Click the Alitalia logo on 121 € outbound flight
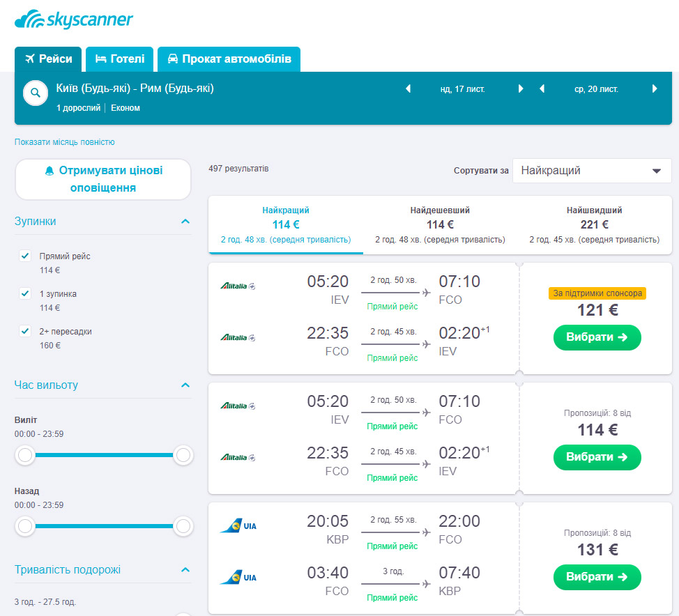The image size is (679, 616). 238,286
